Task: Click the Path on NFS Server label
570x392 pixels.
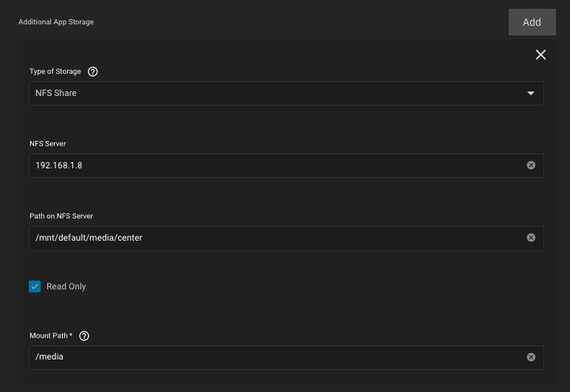Action: click(61, 216)
